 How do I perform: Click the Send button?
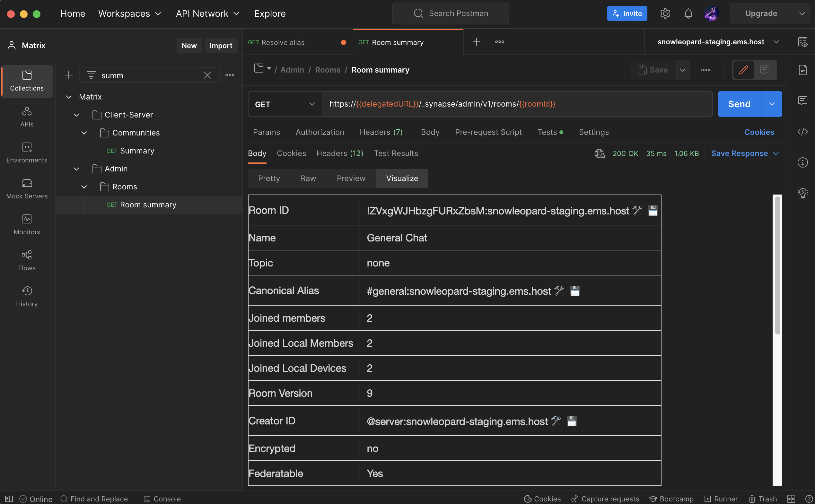click(x=739, y=104)
